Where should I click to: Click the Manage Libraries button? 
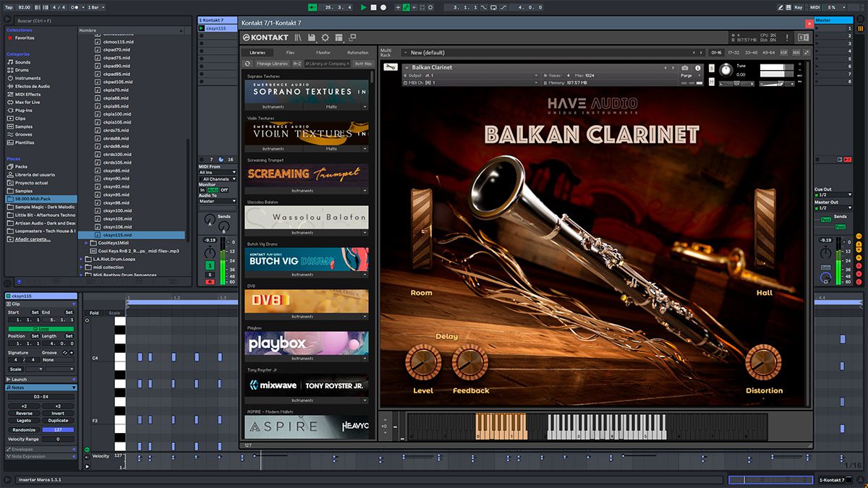273,64
